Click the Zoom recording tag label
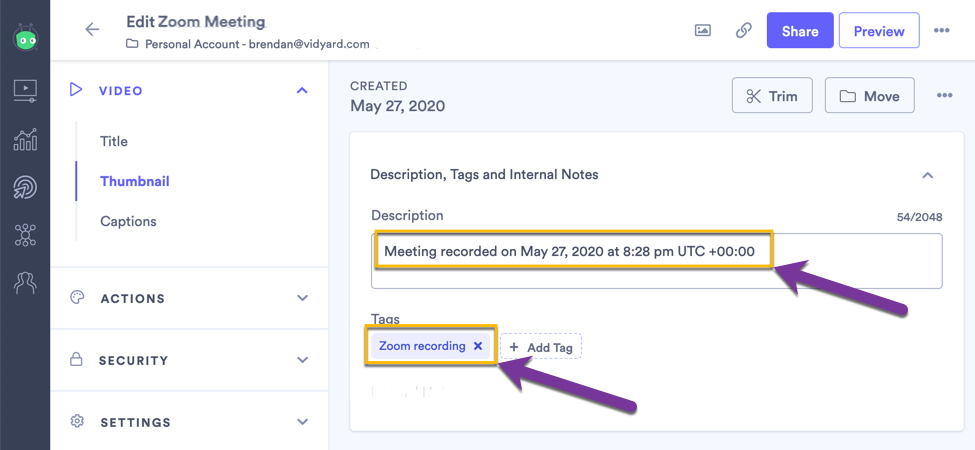Viewport: 975px width, 450px height. (x=422, y=346)
